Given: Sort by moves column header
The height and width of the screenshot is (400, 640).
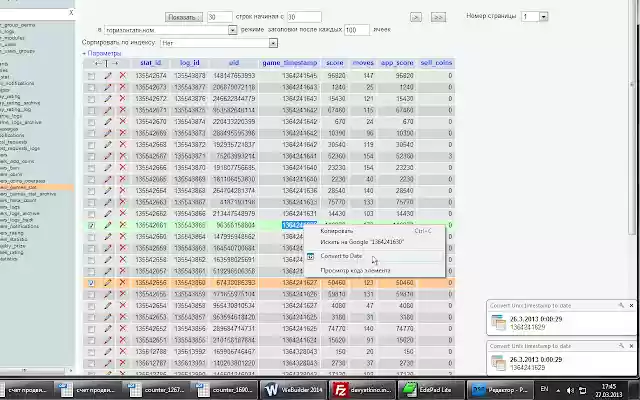Looking at the screenshot, I should click(x=363, y=63).
